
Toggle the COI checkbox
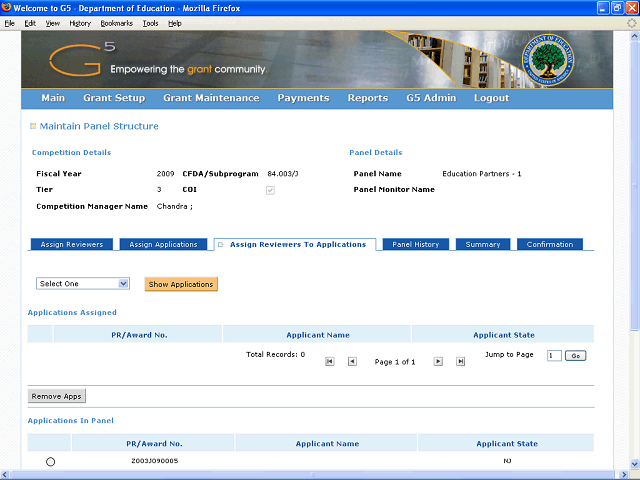coord(270,190)
